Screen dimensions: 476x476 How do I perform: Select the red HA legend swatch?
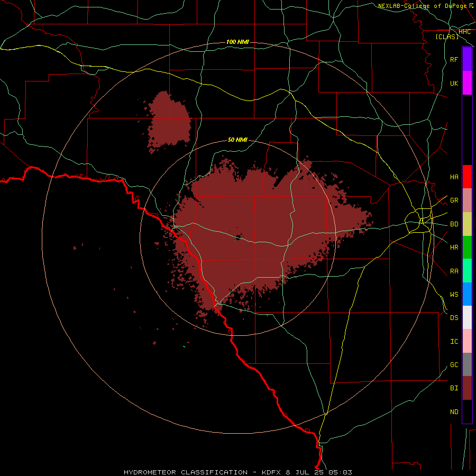pos(467,177)
